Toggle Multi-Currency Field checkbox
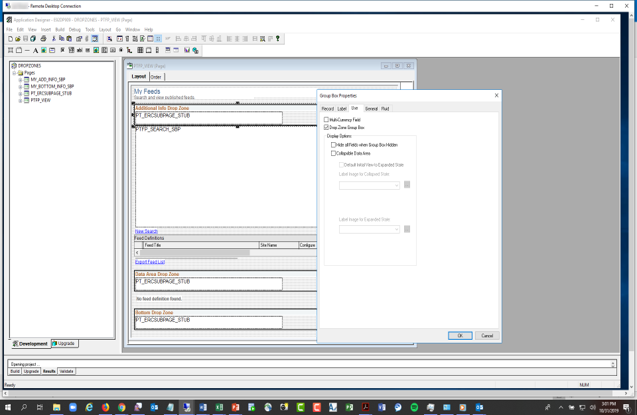The image size is (637, 415). coord(326,120)
